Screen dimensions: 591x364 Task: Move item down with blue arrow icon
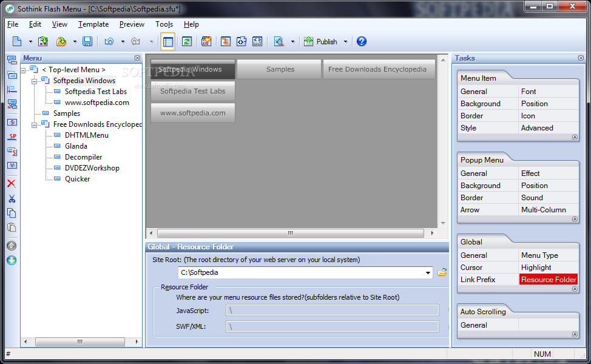click(12, 260)
